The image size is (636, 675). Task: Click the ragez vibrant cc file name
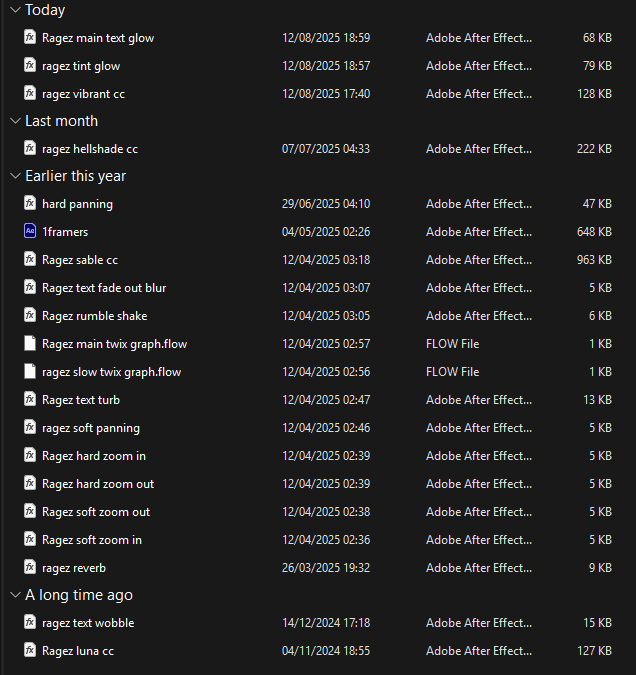pyautogui.click(x=83, y=94)
